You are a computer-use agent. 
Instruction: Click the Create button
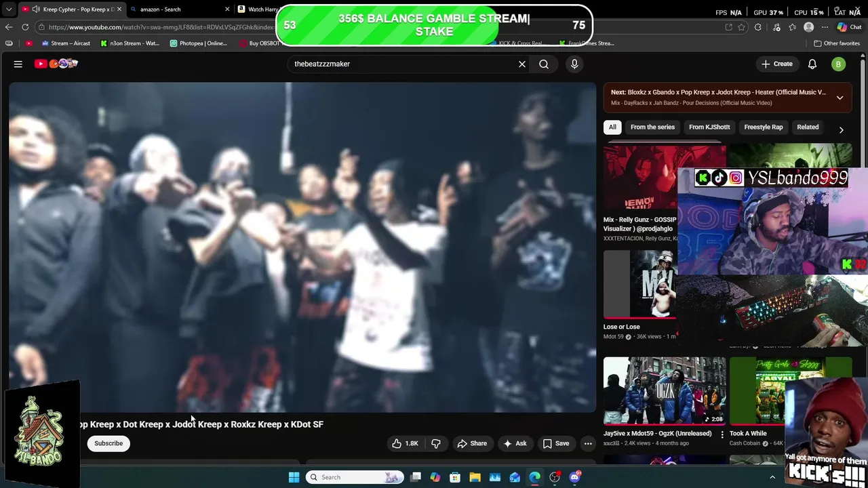point(776,64)
